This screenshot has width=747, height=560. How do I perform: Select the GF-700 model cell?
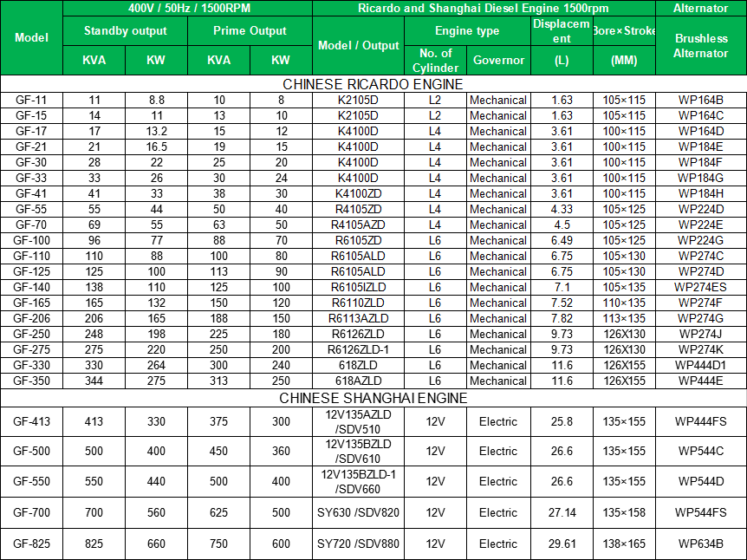(x=31, y=513)
